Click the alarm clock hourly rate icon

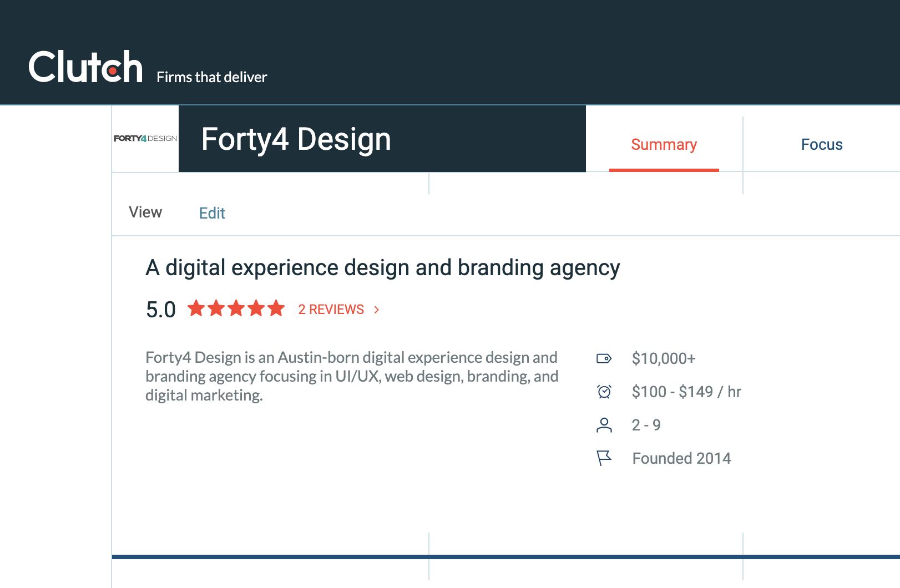pos(604,392)
